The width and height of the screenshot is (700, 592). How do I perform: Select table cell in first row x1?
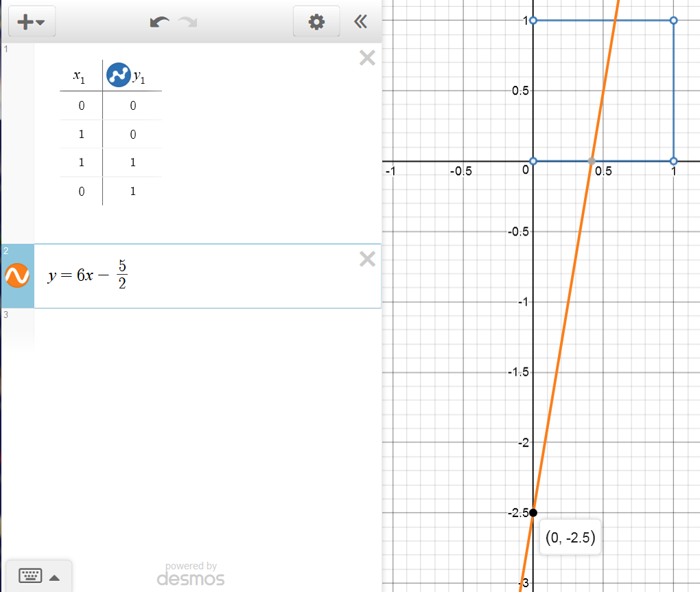point(81,106)
